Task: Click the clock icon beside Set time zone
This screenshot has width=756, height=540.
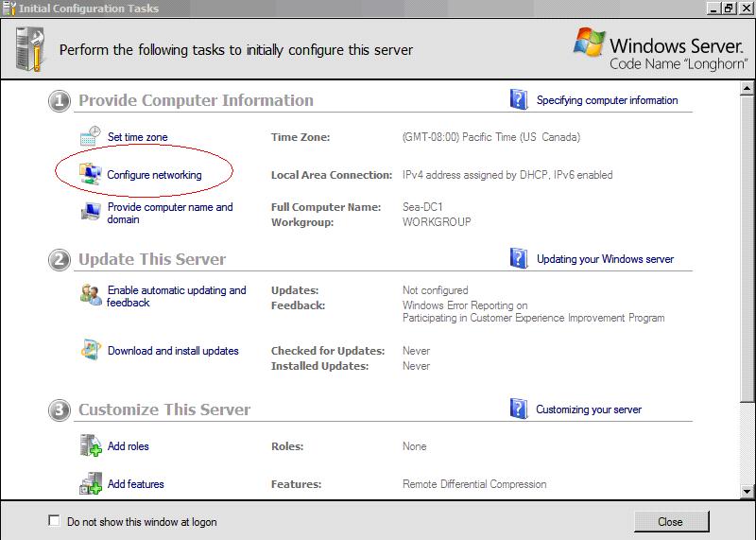Action: tap(91, 136)
